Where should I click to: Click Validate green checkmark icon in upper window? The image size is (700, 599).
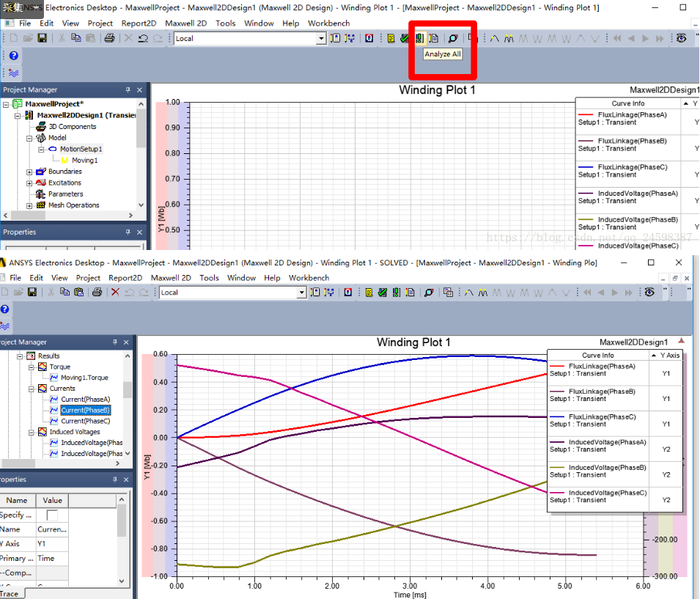click(405, 38)
